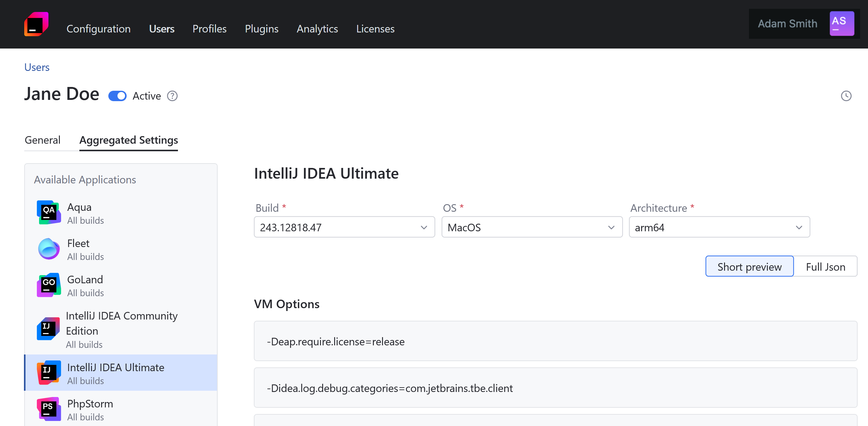Select the Short preview option
This screenshot has width=868, height=426.
point(749,267)
